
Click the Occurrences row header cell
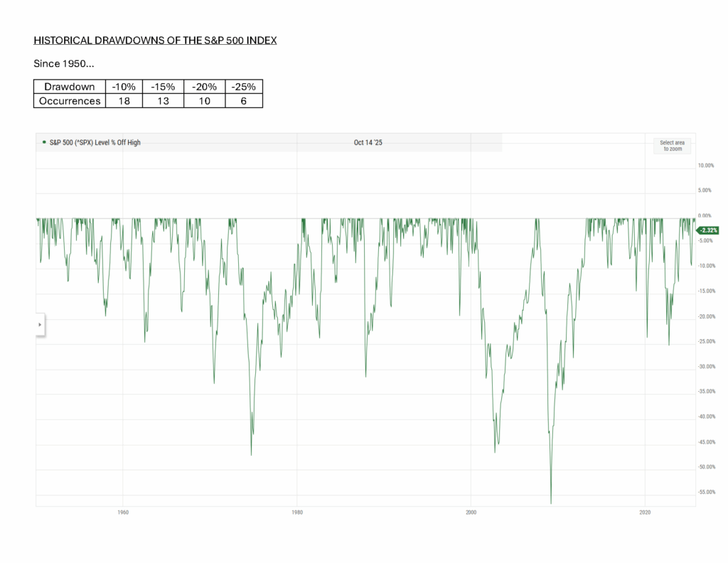point(70,101)
